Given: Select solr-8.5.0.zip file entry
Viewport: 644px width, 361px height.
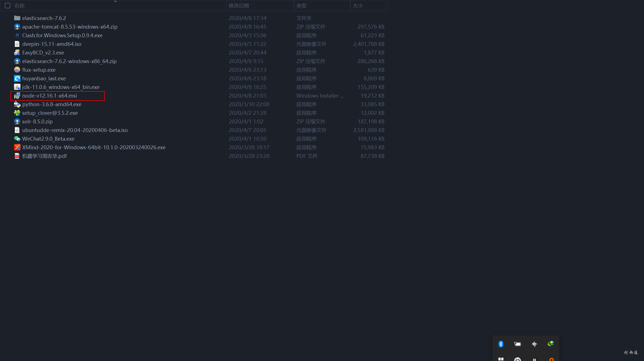Looking at the screenshot, I should [x=38, y=121].
